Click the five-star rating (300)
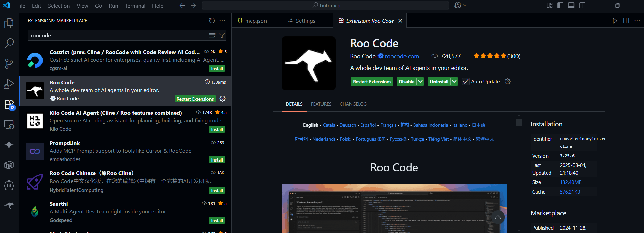The image size is (644, 233). (497, 56)
